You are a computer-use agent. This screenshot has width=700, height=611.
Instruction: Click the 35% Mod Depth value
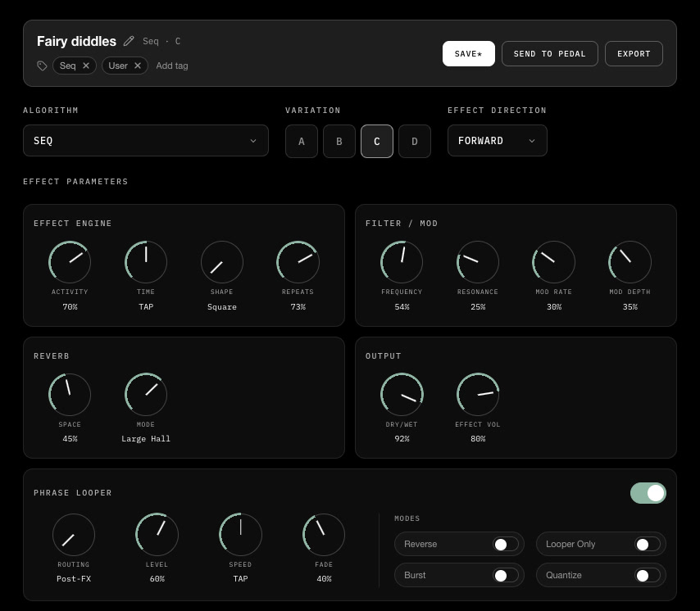pyautogui.click(x=630, y=307)
